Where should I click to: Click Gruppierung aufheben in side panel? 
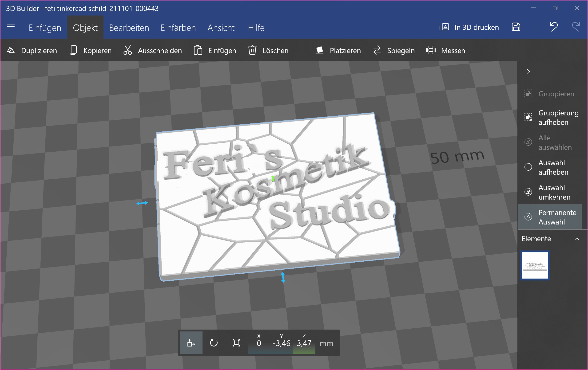point(551,118)
